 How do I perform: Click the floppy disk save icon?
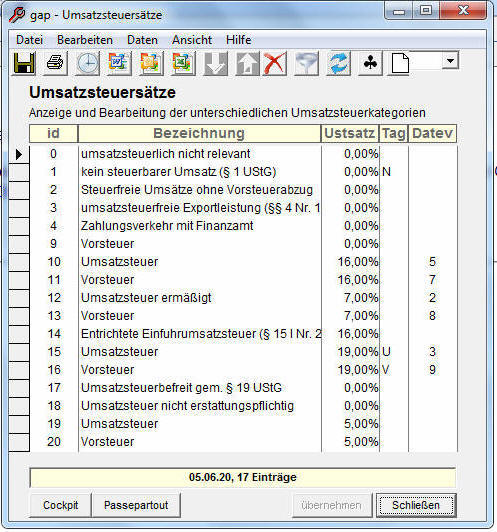24,63
